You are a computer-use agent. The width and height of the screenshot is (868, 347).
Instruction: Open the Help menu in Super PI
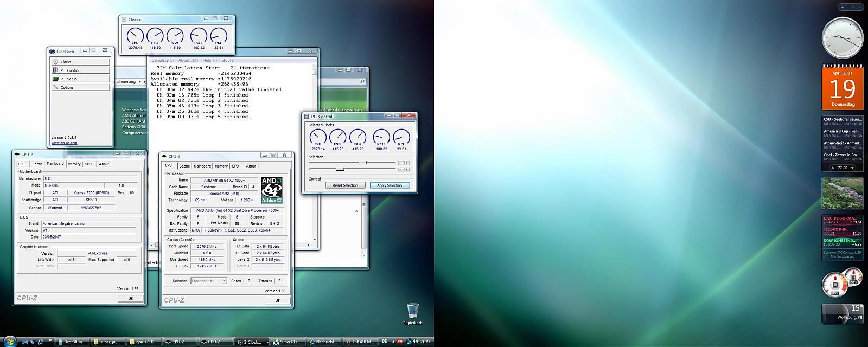tap(210, 60)
